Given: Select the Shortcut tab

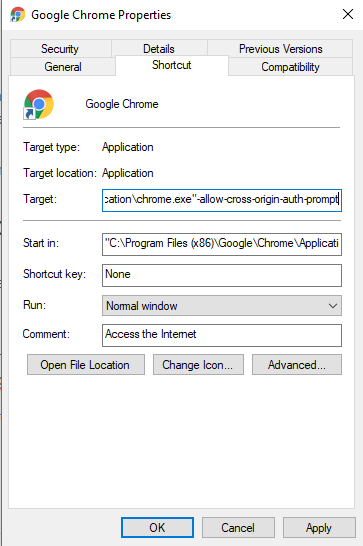Looking at the screenshot, I should click(x=172, y=65).
